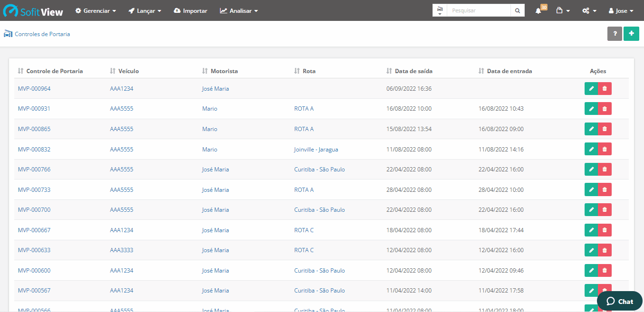Open driver Mario in MVP-000931 row

tap(210, 109)
